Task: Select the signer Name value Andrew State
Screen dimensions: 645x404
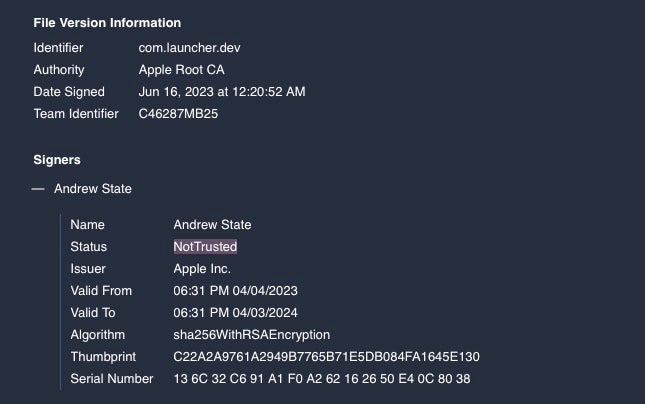Action: [212, 225]
